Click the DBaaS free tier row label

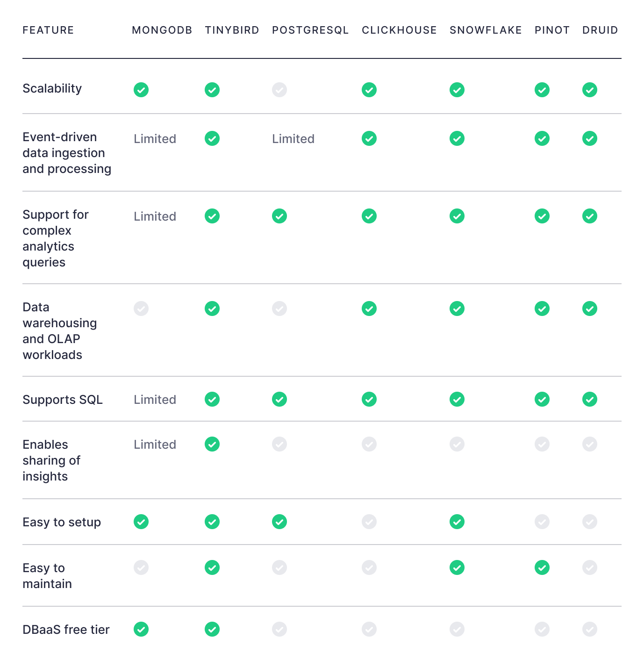(x=66, y=630)
